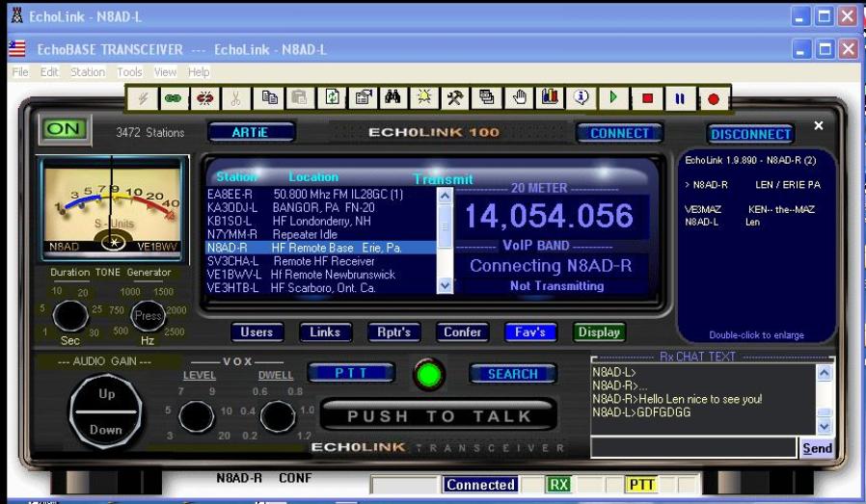Open the Station menu
This screenshot has width=866, height=504.
tap(87, 72)
